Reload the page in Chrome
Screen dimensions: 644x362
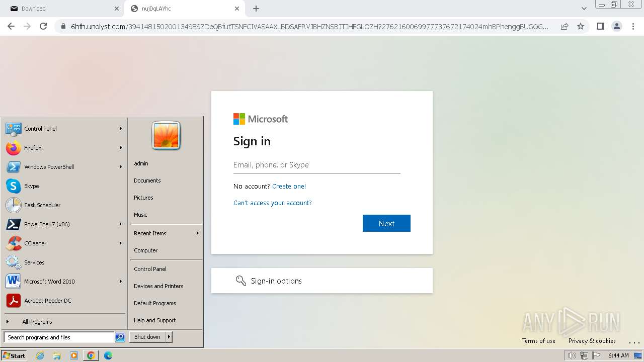(43, 26)
